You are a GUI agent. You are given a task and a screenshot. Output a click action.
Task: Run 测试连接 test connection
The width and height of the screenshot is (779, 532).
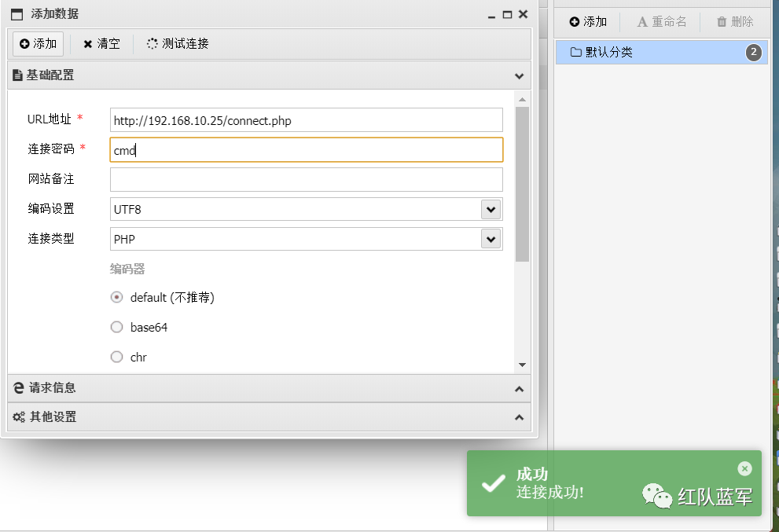tap(178, 44)
